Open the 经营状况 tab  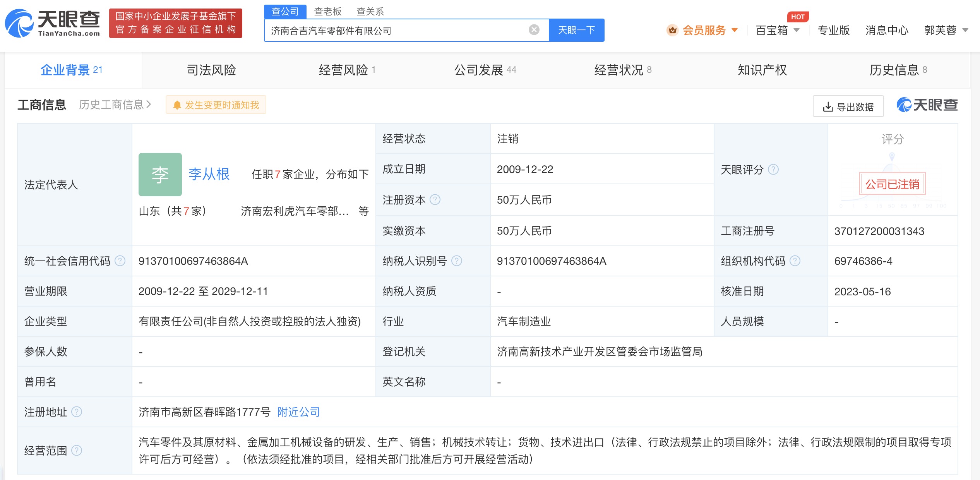(x=623, y=70)
